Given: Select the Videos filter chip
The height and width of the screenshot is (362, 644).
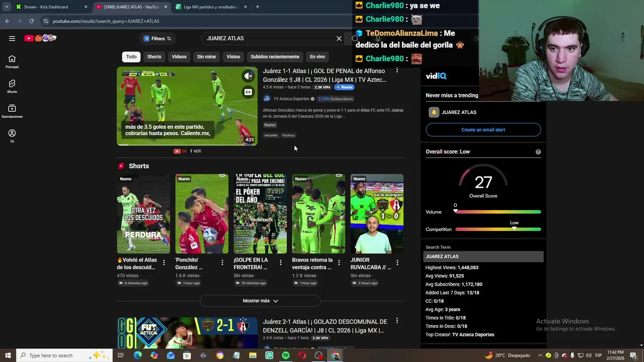Looking at the screenshot, I should tap(179, 57).
